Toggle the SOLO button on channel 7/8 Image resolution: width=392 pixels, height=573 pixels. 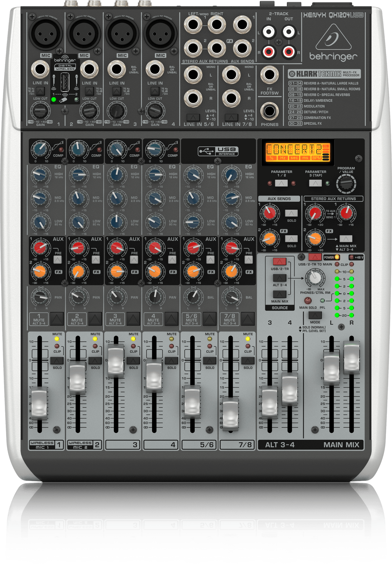click(x=248, y=360)
